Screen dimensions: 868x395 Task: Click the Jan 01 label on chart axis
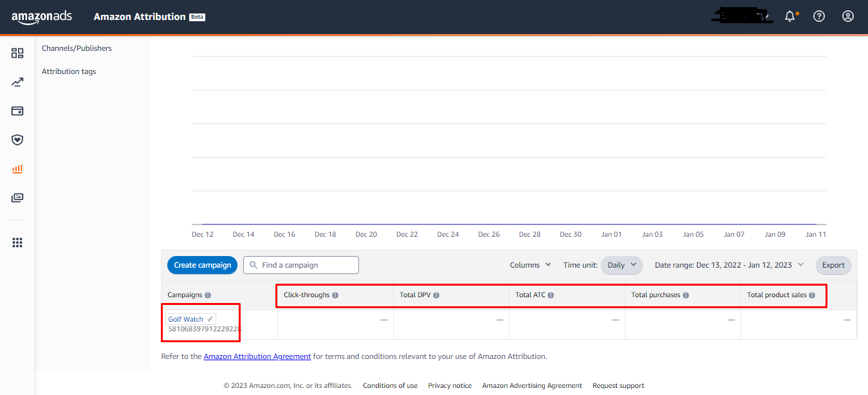[611, 235]
